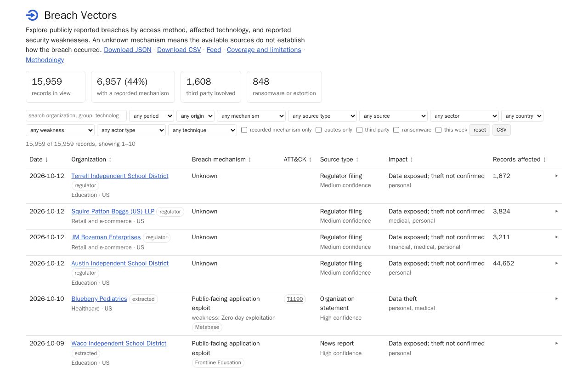The height and width of the screenshot is (368, 588).
Task: Open the any source type dropdown
Action: 322,116
